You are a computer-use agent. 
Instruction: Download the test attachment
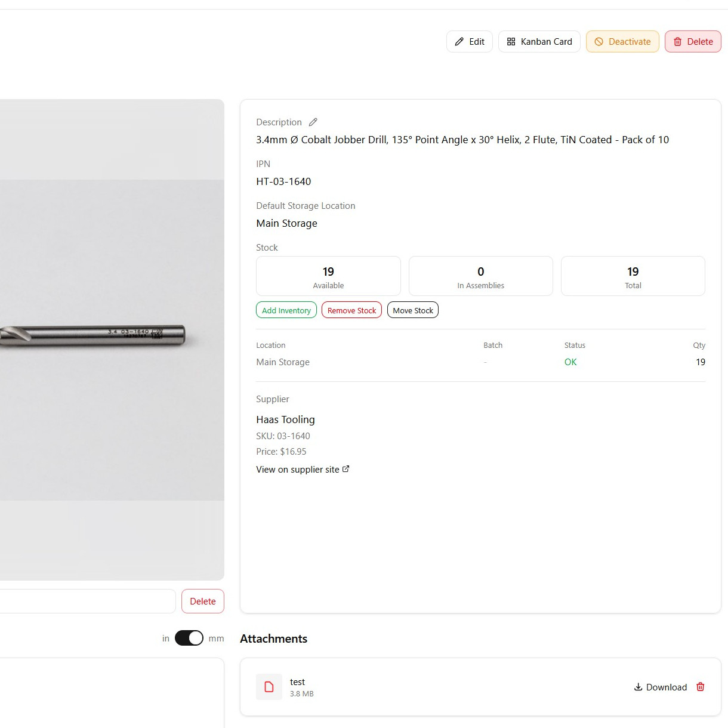point(661,687)
